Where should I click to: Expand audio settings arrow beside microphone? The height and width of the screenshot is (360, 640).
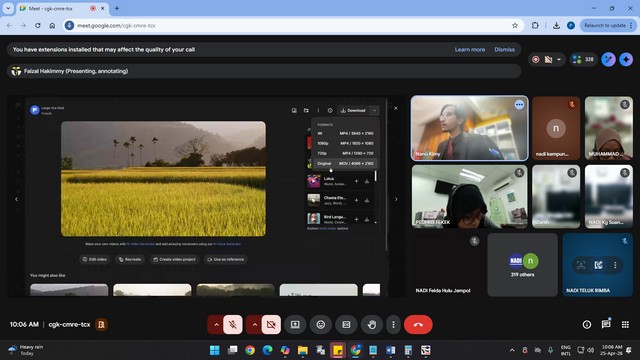[216, 325]
